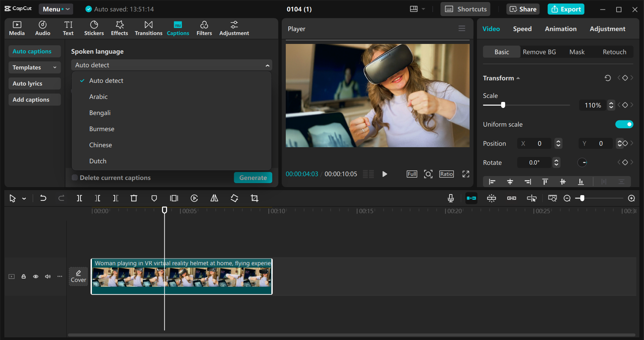Click the delete clip trash icon
This screenshot has height=340, width=644.
(x=134, y=198)
